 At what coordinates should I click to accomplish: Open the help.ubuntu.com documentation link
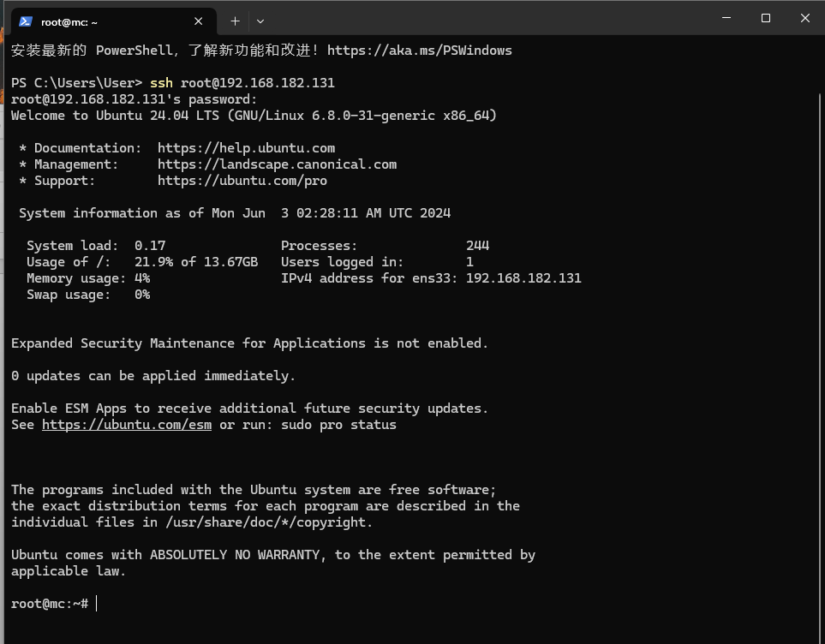246,148
